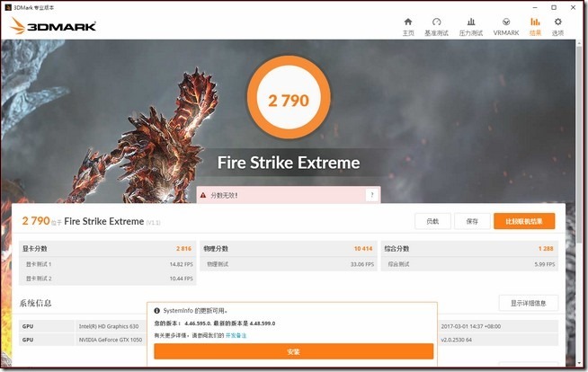Click the combined score value 1 288
The width and height of the screenshot is (588, 372).
546,249
